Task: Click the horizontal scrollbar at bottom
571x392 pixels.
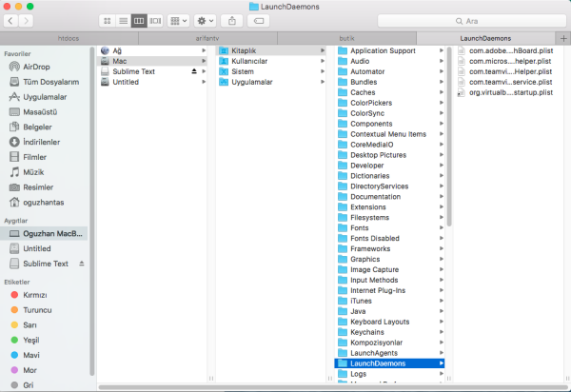Action: 333,387
